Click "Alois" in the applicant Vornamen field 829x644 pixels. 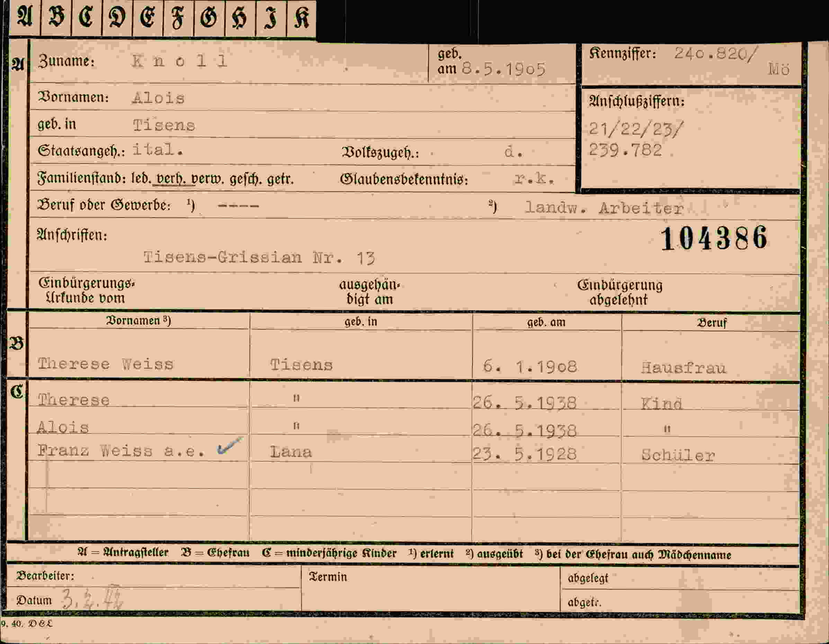coord(158,98)
